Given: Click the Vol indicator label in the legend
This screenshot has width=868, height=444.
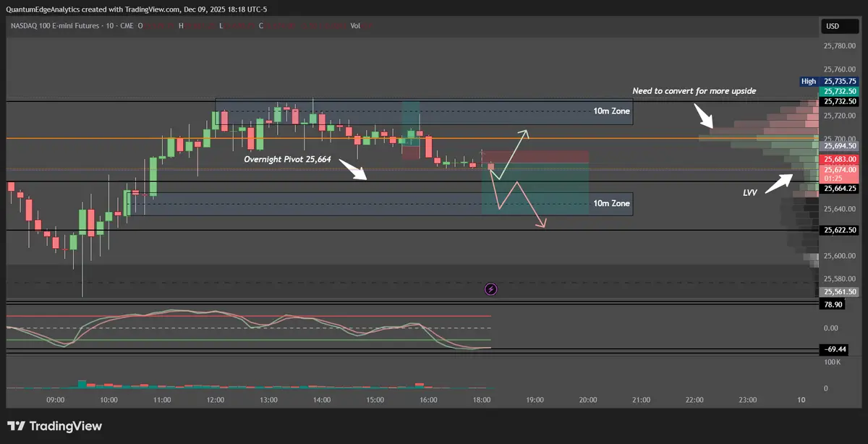Looking at the screenshot, I should (x=355, y=25).
